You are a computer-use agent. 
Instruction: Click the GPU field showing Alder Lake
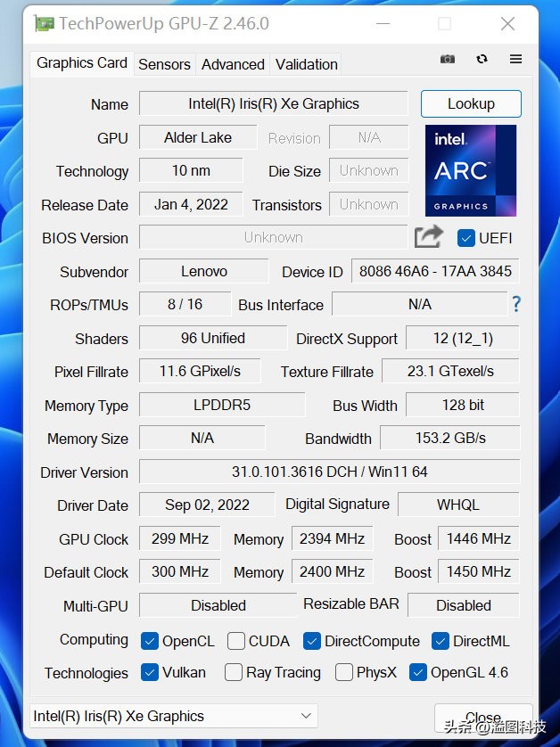(198, 137)
